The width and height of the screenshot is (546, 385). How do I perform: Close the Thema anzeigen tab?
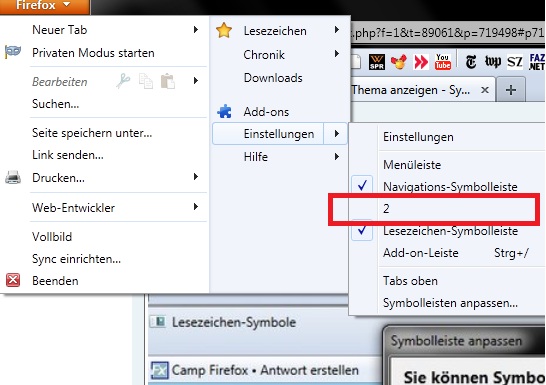(484, 90)
